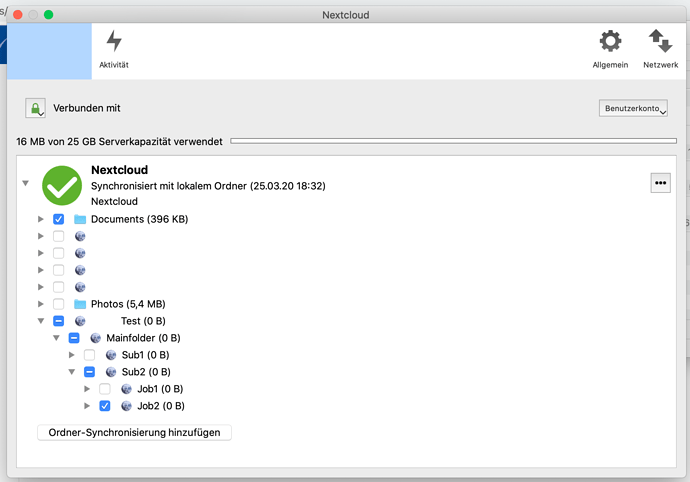Collapse the Sub2 folder tree
Screen dimensions: 690x482
tap(72, 372)
